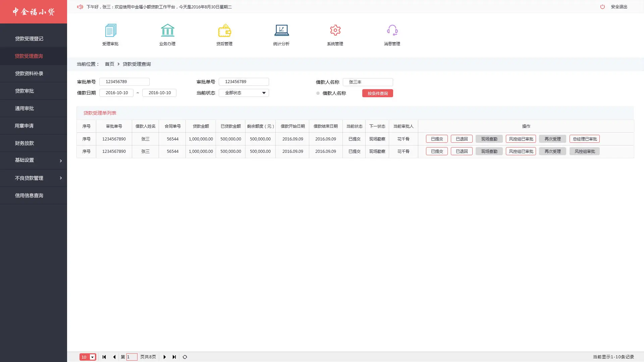This screenshot has height=362, width=644.
Task: Click the page number input field
Action: [132, 357]
